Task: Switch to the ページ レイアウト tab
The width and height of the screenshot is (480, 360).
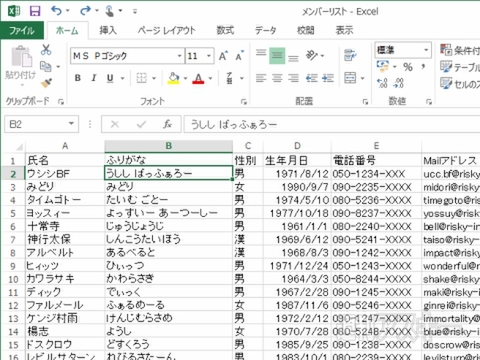Action: pyautogui.click(x=166, y=30)
